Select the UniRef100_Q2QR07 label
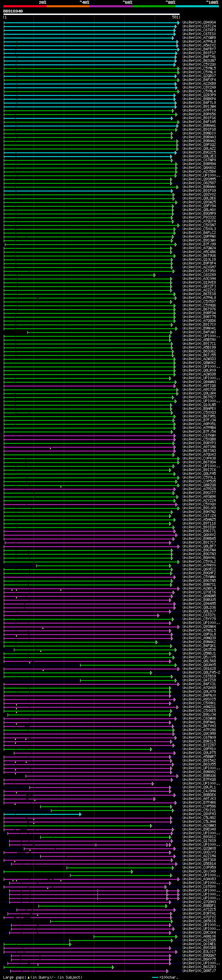Image resolution: width=222 pixels, height=980 pixels. [x=199, y=76]
